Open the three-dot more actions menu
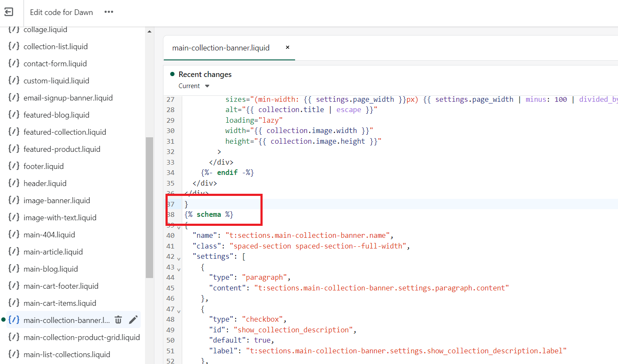Screen dimensions: 618x364 pos(109,12)
